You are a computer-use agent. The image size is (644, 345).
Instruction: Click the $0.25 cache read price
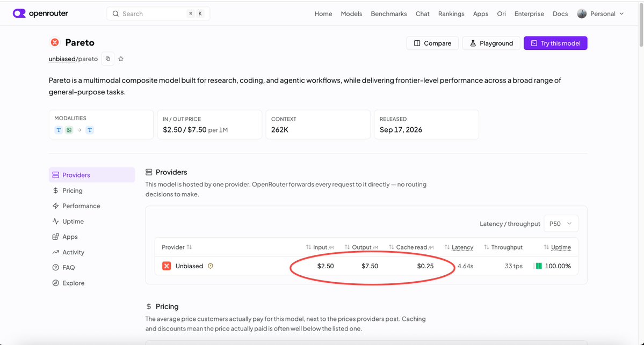point(425,266)
